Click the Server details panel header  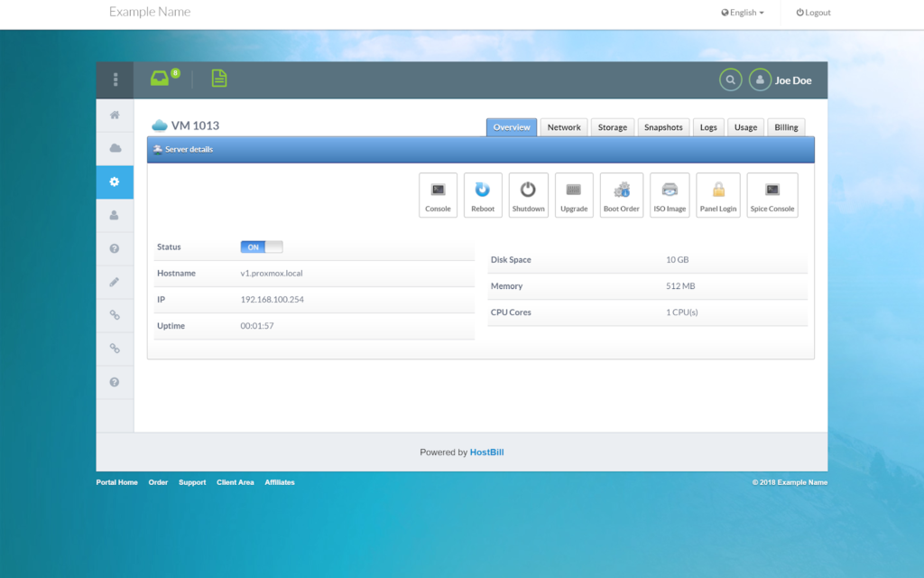point(481,150)
